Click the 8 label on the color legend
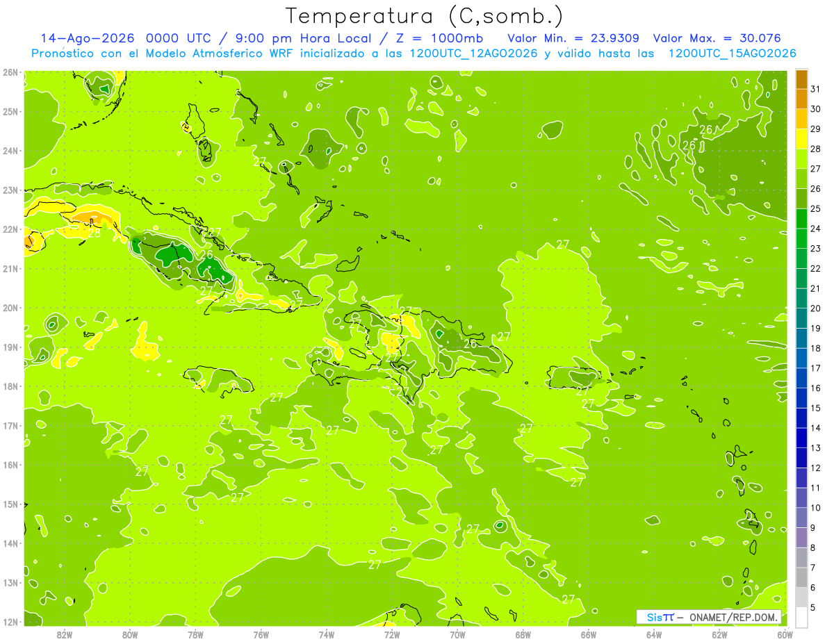Screen dimensions: 834x644 813,547
